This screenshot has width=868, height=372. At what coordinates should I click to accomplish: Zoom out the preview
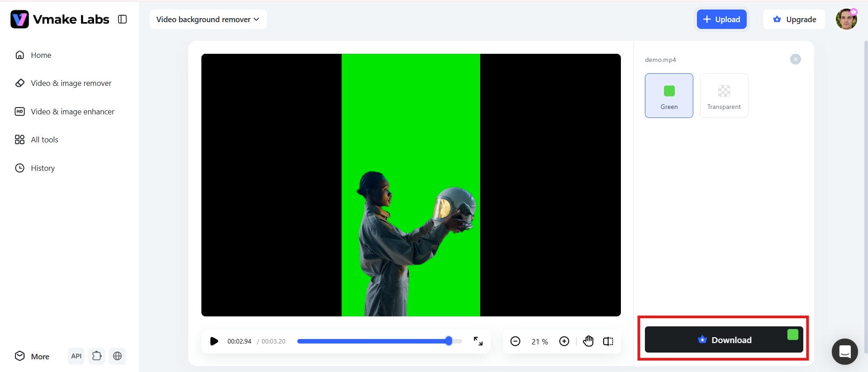pyautogui.click(x=515, y=341)
